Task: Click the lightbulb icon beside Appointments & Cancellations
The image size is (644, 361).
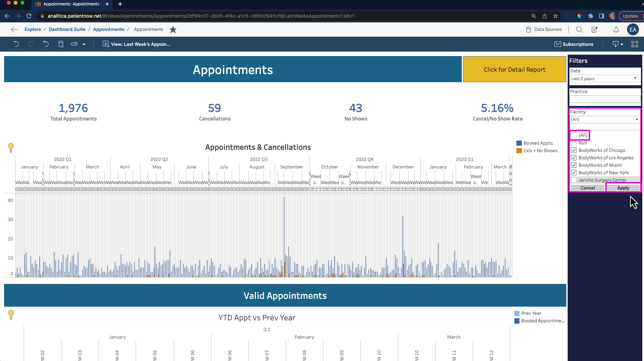Action: (11, 148)
